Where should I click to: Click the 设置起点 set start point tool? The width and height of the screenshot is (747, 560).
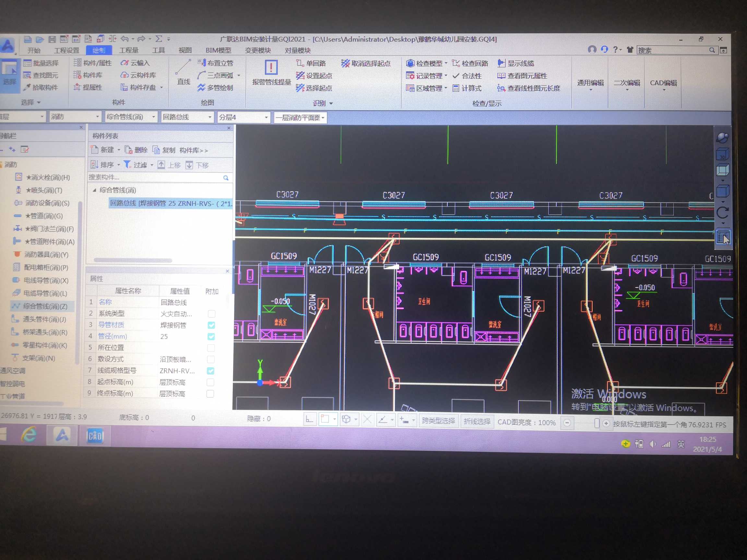coord(314,76)
